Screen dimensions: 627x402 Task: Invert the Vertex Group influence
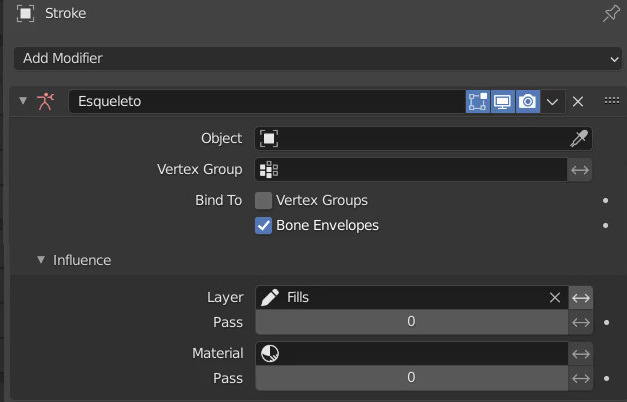580,170
